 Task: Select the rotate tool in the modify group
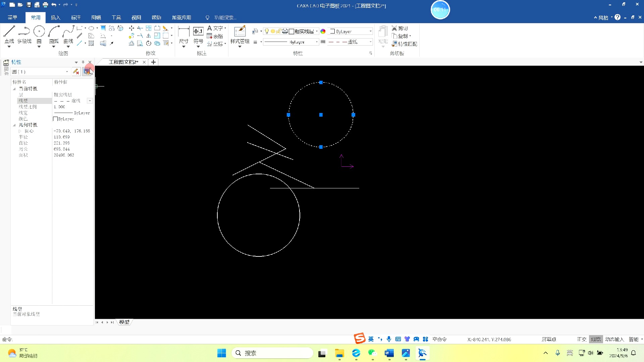pyautogui.click(x=149, y=43)
